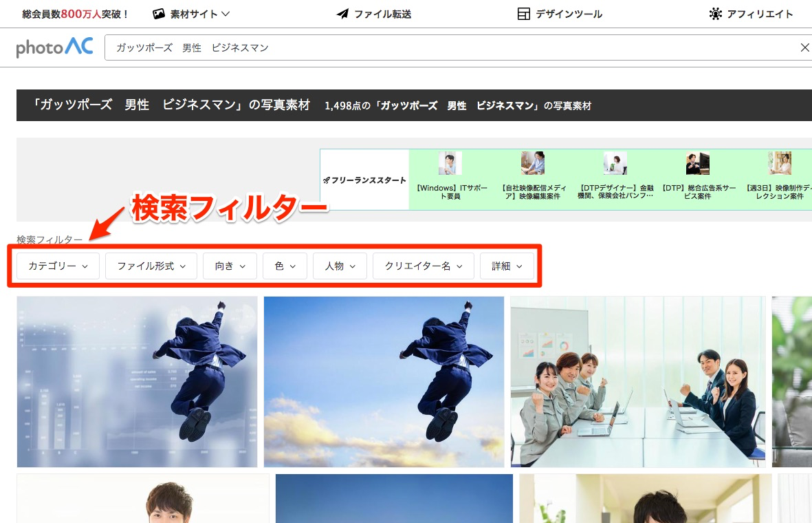Expand the 色 color filter dropdown

(284, 266)
